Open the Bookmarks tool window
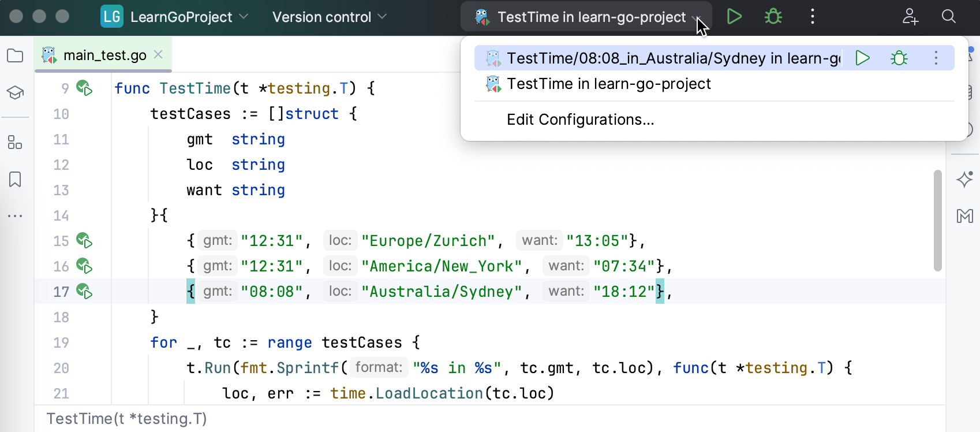This screenshot has height=432, width=980. click(x=15, y=180)
